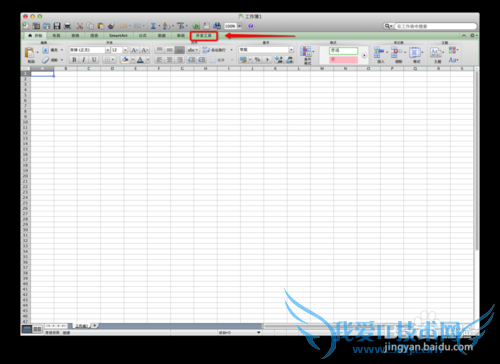Click the Insert cells button

tap(380, 55)
